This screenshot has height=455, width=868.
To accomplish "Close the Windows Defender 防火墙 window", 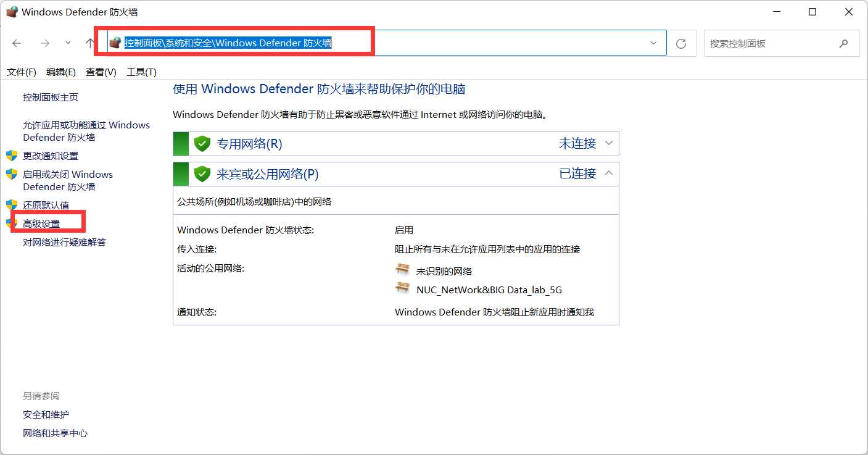I will pos(848,12).
